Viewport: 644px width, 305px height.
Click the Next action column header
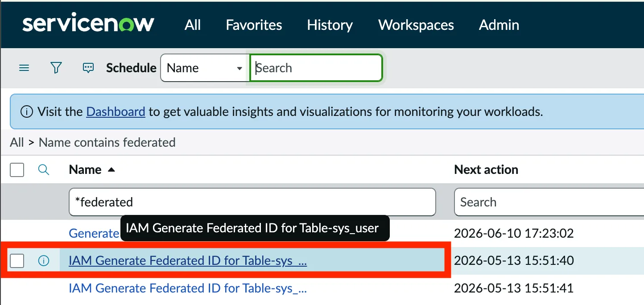(x=486, y=170)
